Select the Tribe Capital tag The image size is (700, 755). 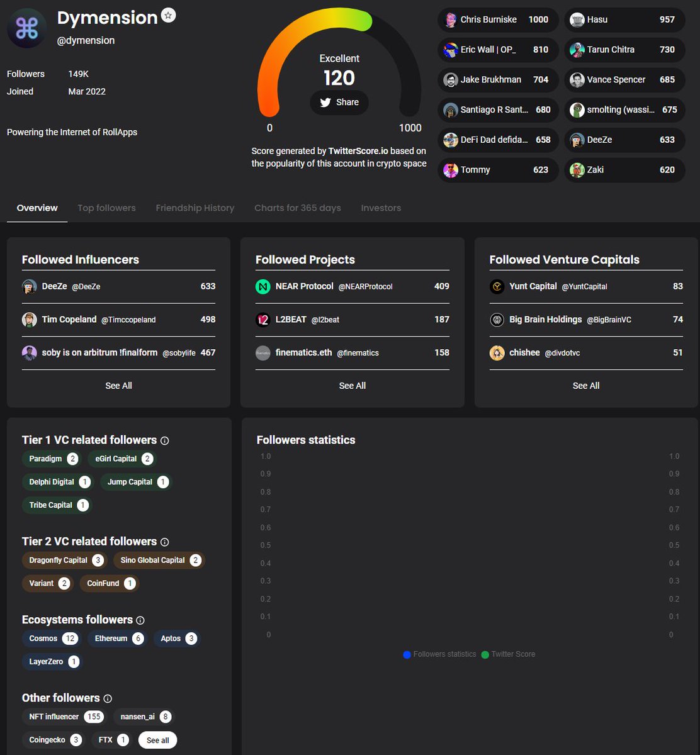(x=57, y=505)
